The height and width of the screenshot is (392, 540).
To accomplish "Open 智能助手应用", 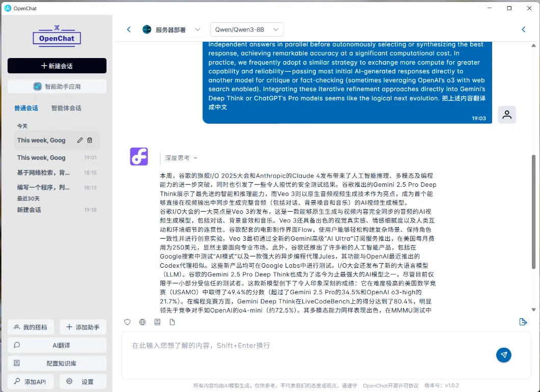I will tap(57, 87).
